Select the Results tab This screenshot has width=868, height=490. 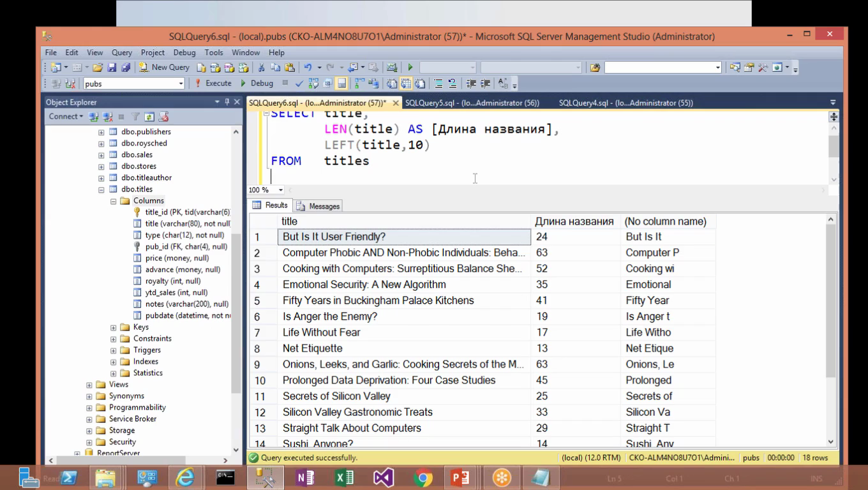(x=271, y=205)
